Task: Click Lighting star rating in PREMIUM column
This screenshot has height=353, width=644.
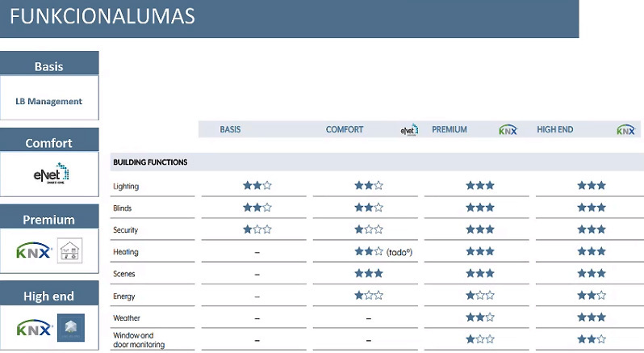Action: (480, 185)
